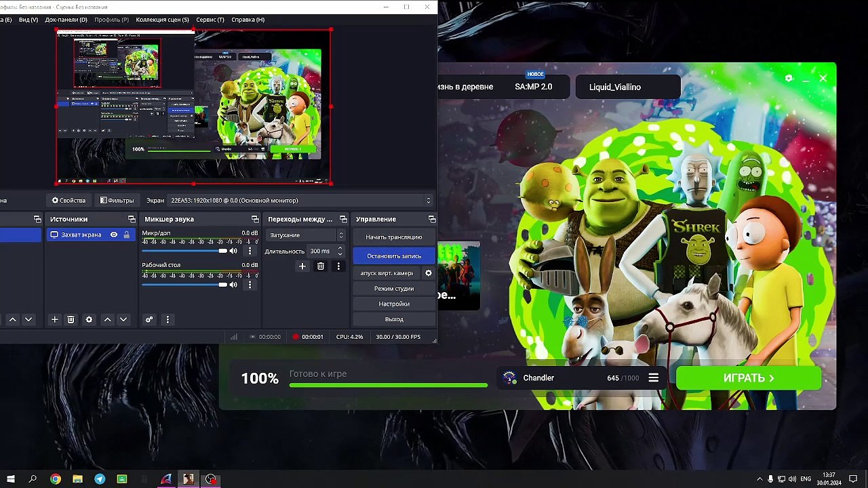This screenshot has width=868, height=488.
Task: Open the Док-панели (D) menu
Action: (66, 20)
